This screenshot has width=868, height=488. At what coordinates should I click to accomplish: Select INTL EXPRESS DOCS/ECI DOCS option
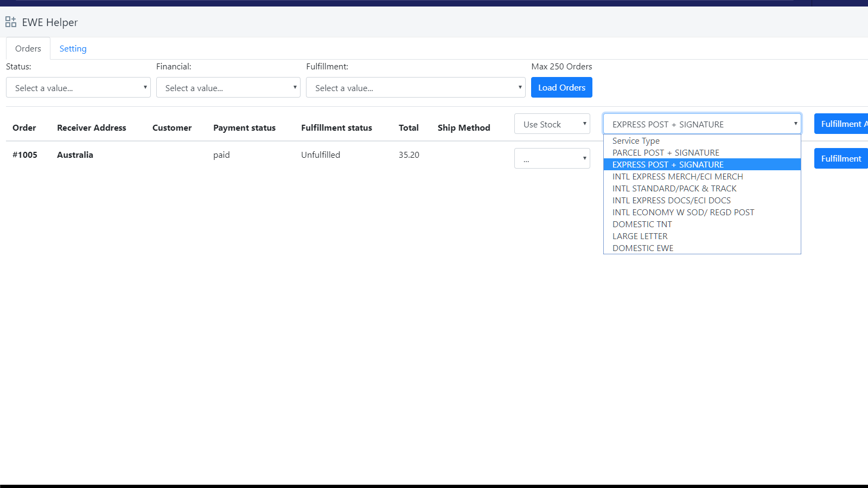click(702, 200)
